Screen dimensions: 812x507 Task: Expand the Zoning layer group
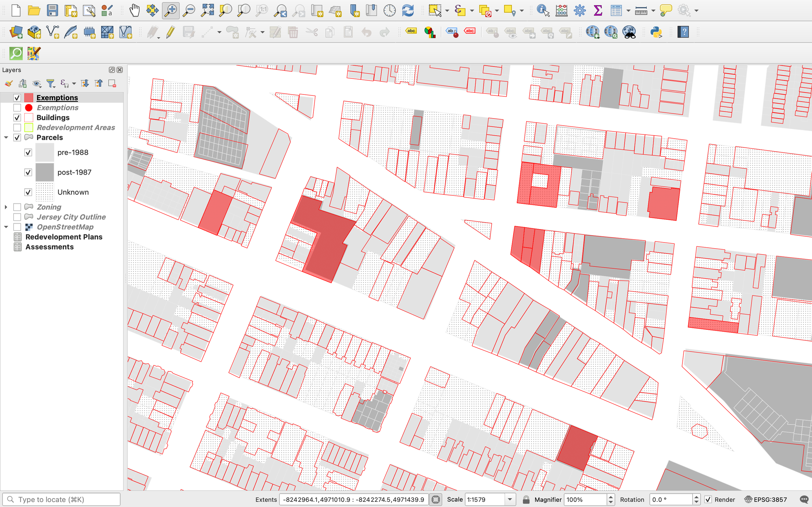(x=6, y=207)
